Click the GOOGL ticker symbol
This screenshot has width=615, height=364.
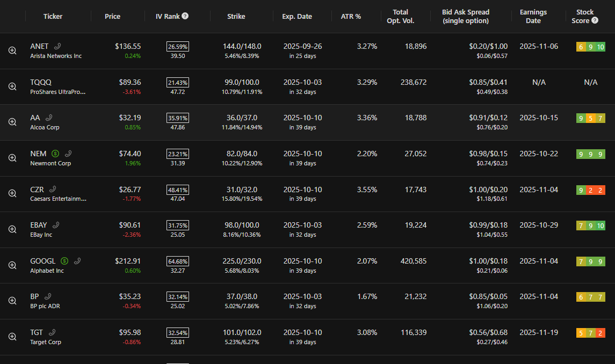pos(43,261)
